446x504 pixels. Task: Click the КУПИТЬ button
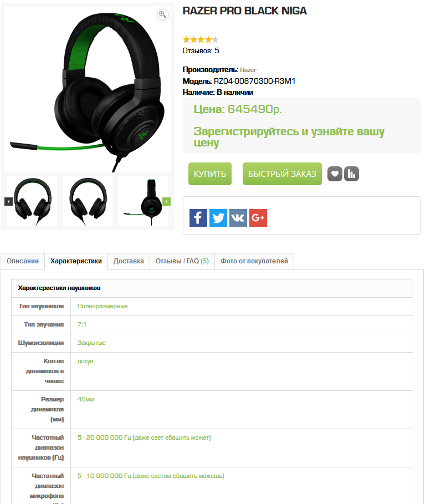[x=209, y=174]
